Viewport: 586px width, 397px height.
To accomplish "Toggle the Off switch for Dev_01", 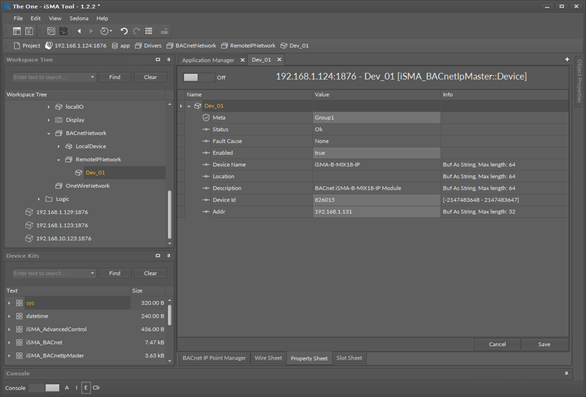I will (198, 77).
